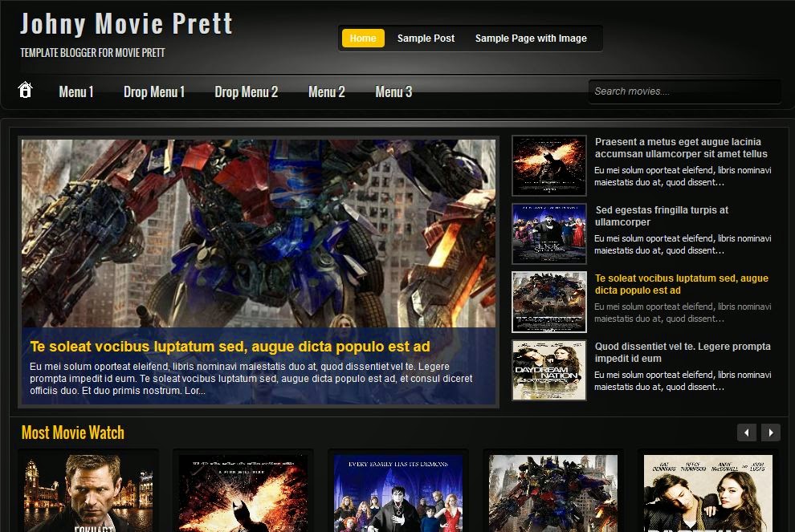Click excerpt under 'Praesent a metus' title
Image resolution: width=795 pixels, height=532 pixels.
tap(683, 177)
